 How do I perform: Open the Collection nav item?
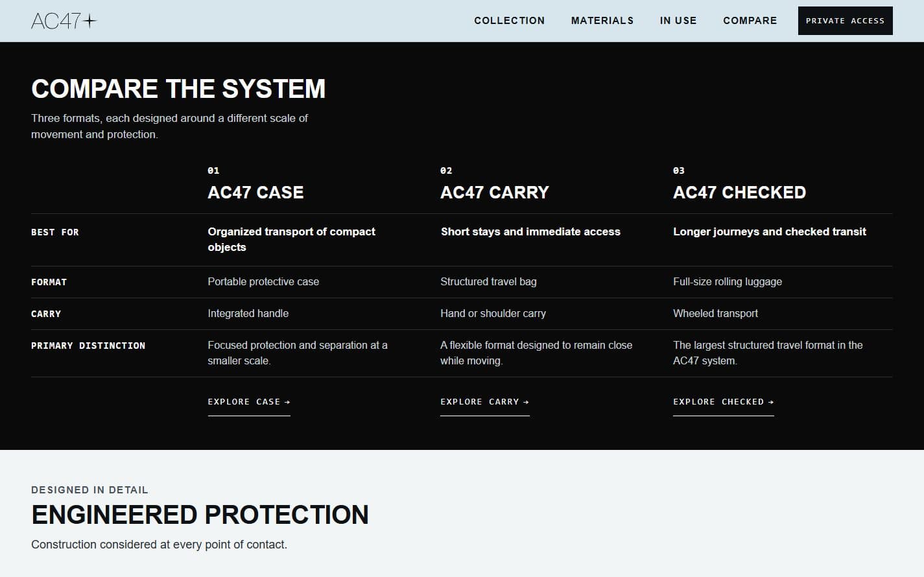510,21
